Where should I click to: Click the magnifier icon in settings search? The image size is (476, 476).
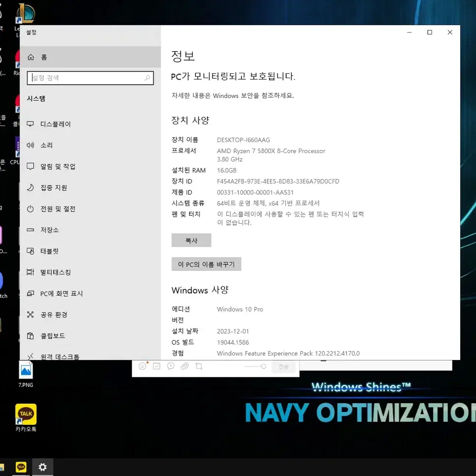click(147, 78)
